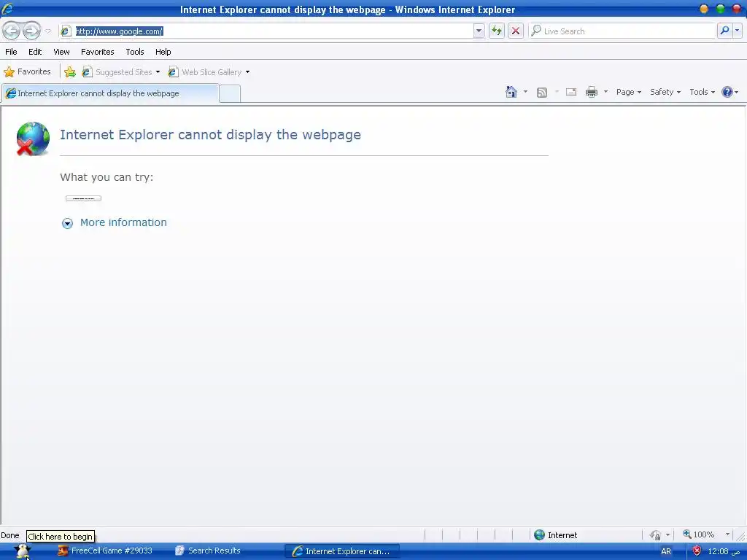Image resolution: width=747 pixels, height=560 pixels.
Task: Click the Refresh page icon
Action: [x=496, y=31]
